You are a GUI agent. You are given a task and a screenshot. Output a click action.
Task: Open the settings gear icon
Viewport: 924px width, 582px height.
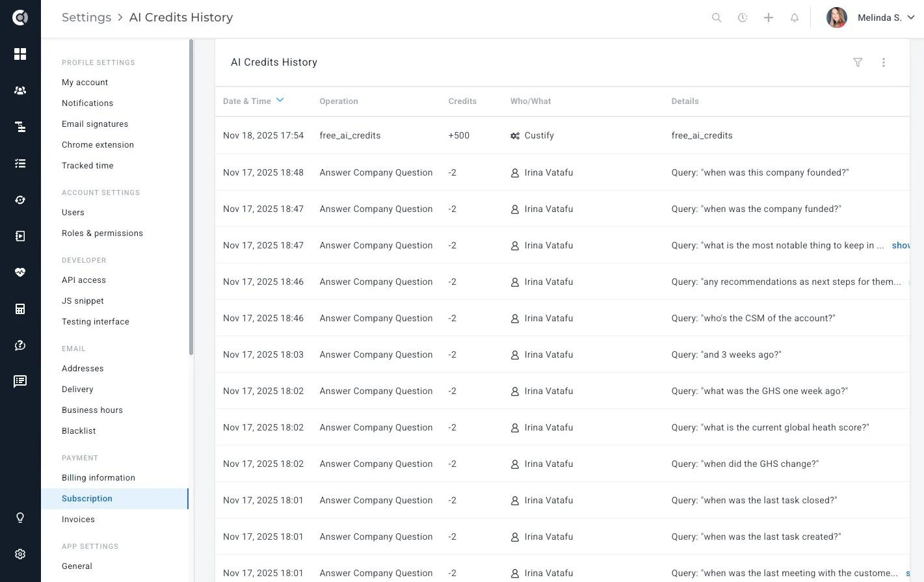pyautogui.click(x=20, y=554)
